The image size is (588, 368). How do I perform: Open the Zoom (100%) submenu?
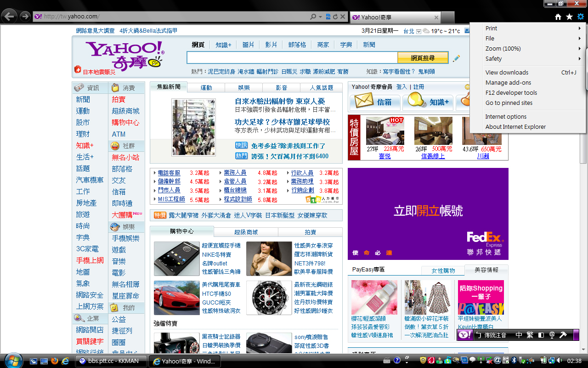point(533,49)
